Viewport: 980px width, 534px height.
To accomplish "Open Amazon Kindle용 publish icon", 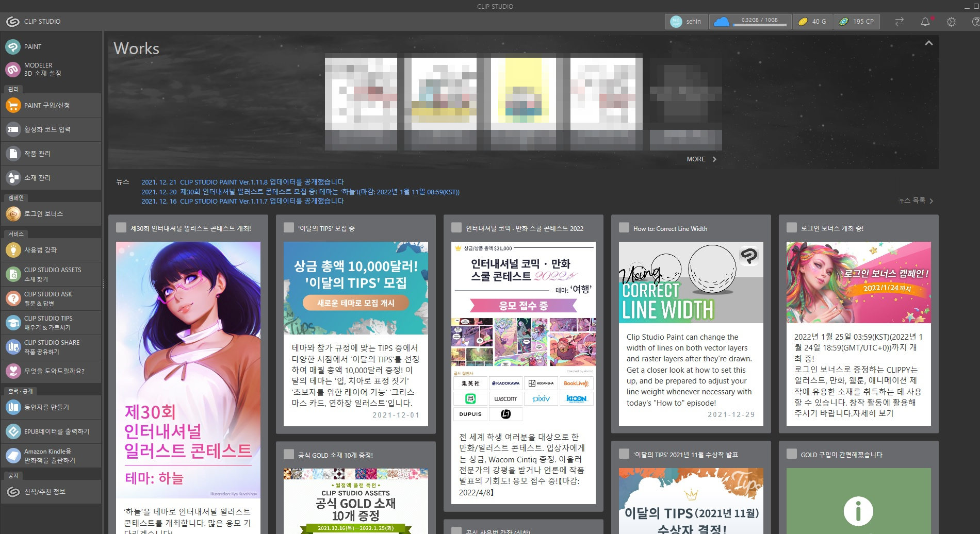I will (12, 456).
